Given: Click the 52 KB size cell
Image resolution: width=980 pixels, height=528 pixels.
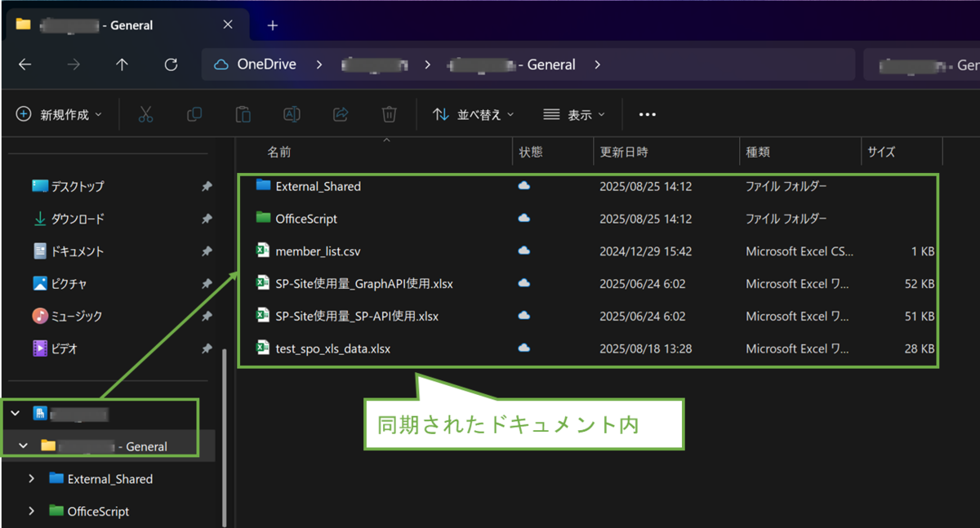Looking at the screenshot, I should click(920, 284).
